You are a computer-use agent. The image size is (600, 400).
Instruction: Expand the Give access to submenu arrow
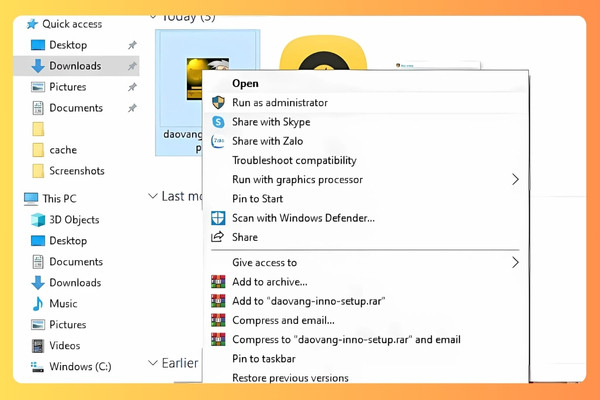[x=515, y=262]
